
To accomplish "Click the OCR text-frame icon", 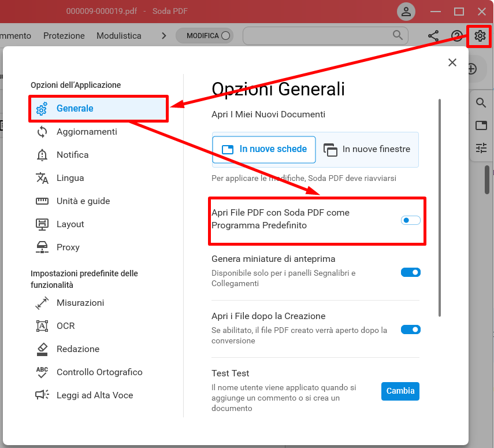I will coord(42,326).
